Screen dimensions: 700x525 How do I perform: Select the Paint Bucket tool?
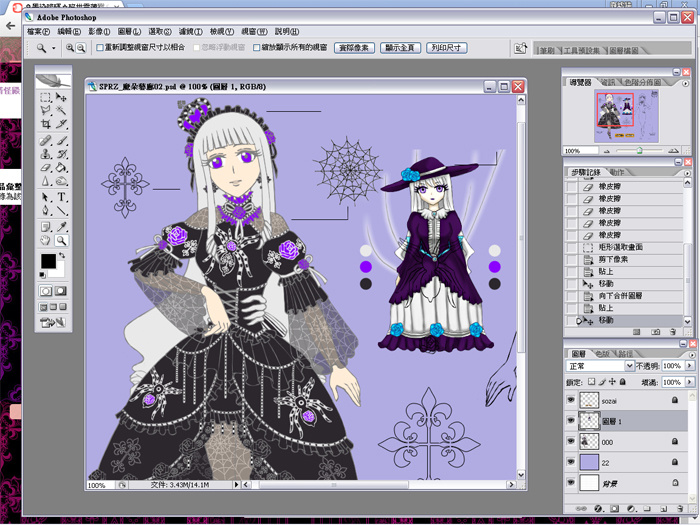pyautogui.click(x=61, y=168)
